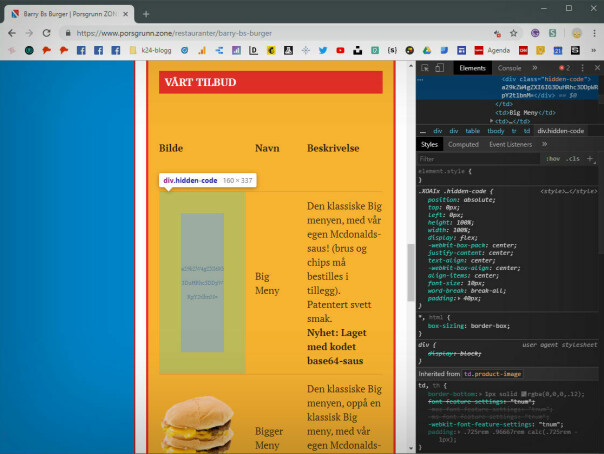Click the VÅRT TILBUD heading
This screenshot has height=454, width=604.
tap(200, 82)
